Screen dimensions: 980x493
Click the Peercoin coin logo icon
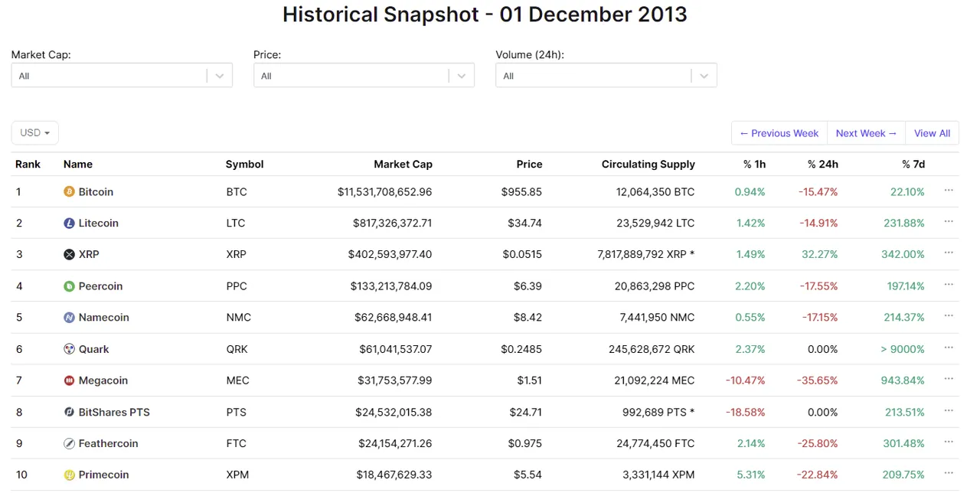coord(69,286)
